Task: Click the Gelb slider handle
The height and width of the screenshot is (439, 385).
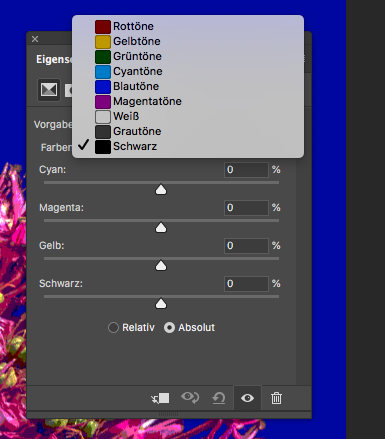Action: pyautogui.click(x=161, y=265)
